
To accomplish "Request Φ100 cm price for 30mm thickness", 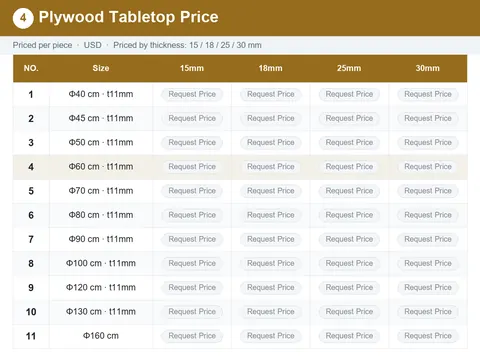I will 428,263.
